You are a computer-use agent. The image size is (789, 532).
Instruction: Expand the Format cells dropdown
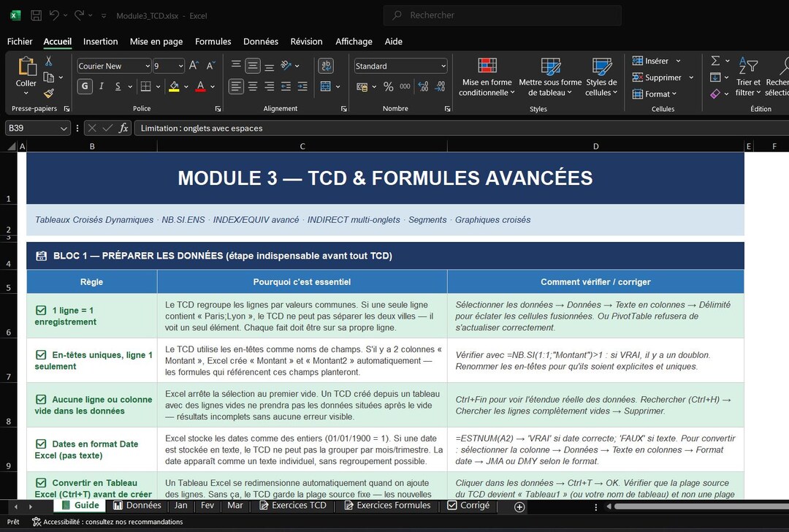click(674, 94)
